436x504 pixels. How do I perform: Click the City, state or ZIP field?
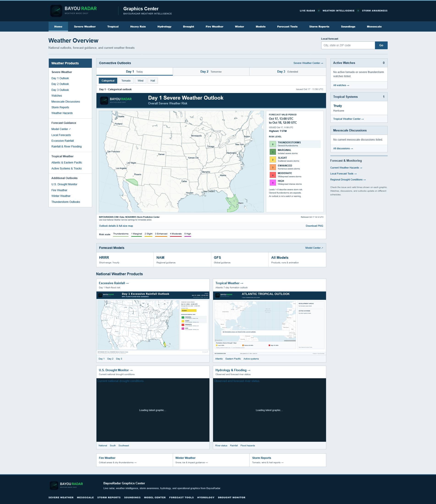[x=348, y=45]
